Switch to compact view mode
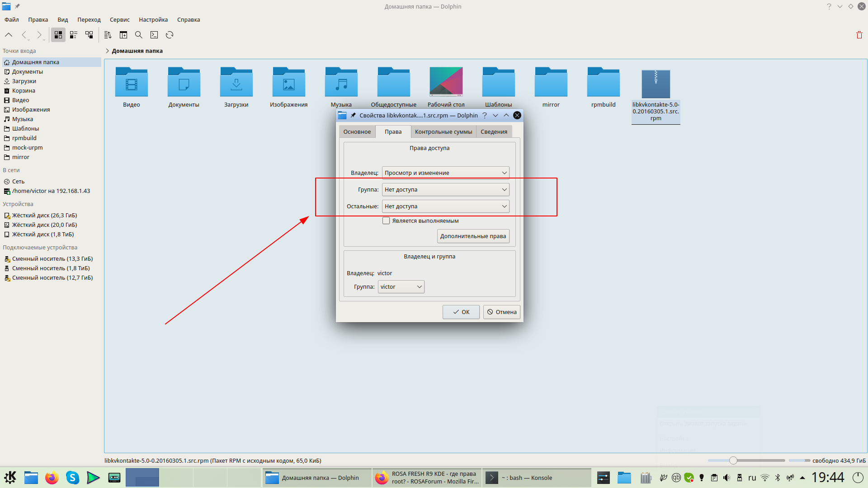The image size is (868, 488). point(74,35)
